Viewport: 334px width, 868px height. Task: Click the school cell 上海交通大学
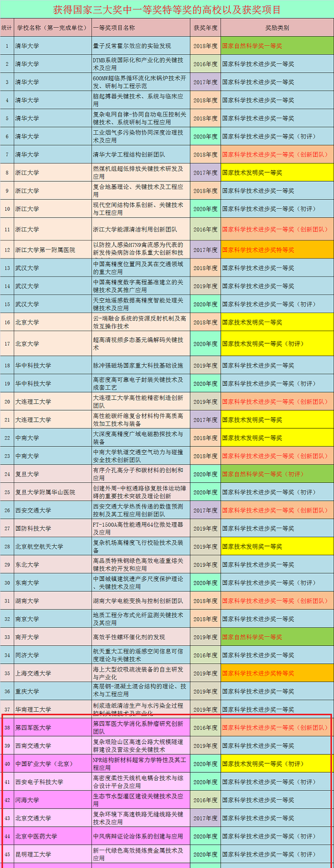(x=52, y=674)
